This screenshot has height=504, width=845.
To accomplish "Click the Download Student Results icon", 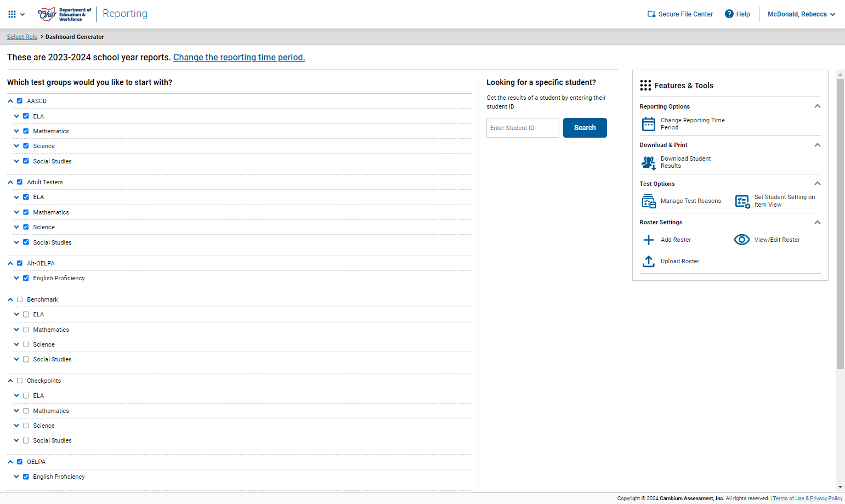I will coord(649,163).
